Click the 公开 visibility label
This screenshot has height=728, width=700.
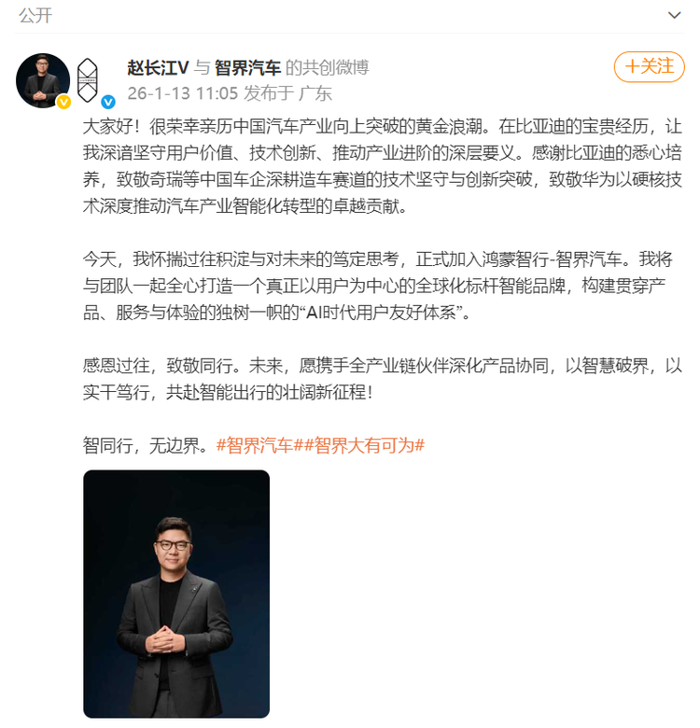click(35, 15)
